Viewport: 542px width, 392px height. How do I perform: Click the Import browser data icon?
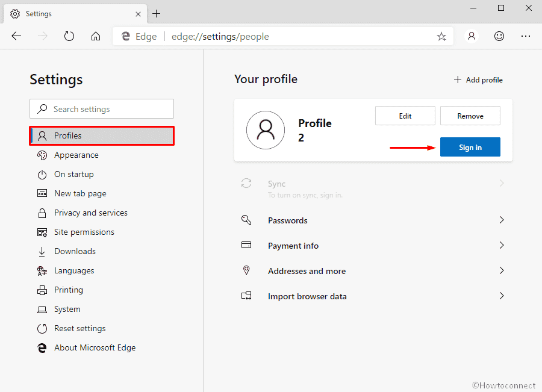(246, 296)
